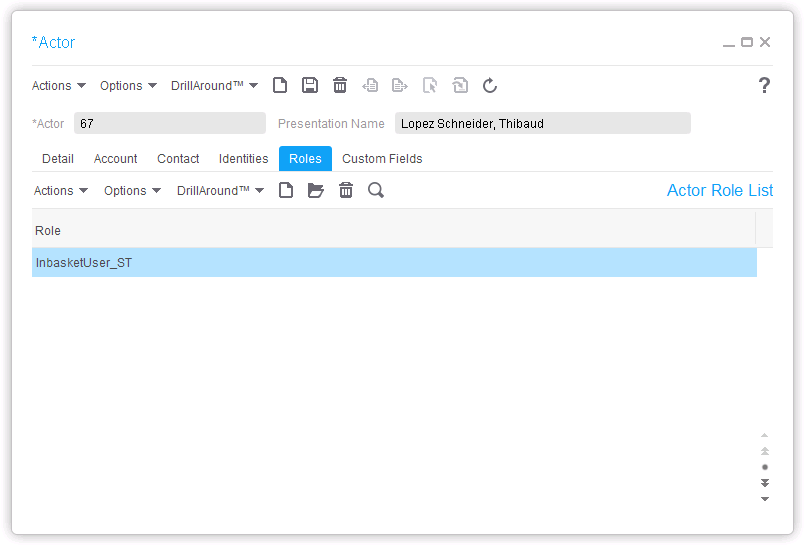804x545 pixels.
Task: Search roles with magnifying glass icon
Action: point(376,191)
